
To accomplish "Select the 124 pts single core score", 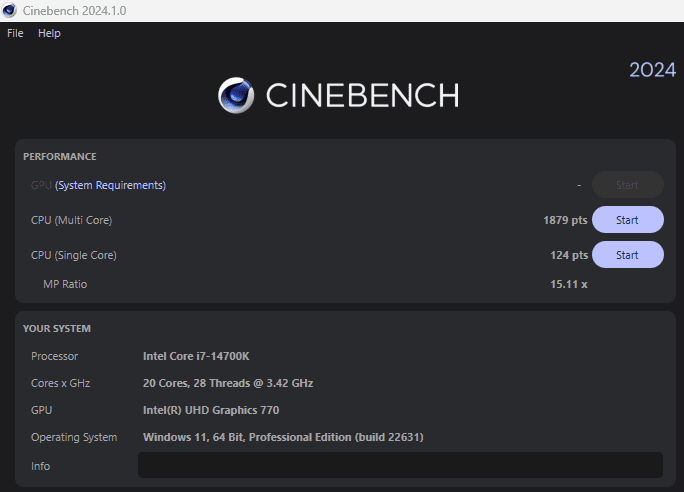I will point(569,255).
